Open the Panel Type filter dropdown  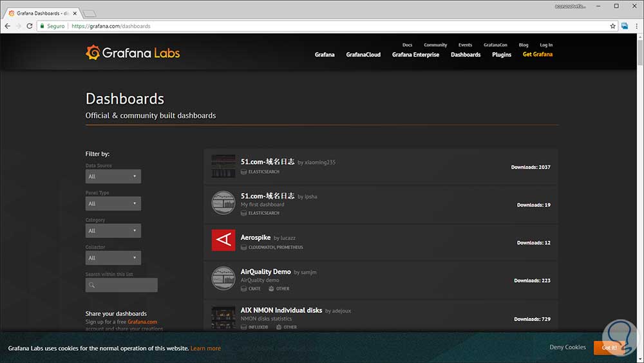point(113,203)
